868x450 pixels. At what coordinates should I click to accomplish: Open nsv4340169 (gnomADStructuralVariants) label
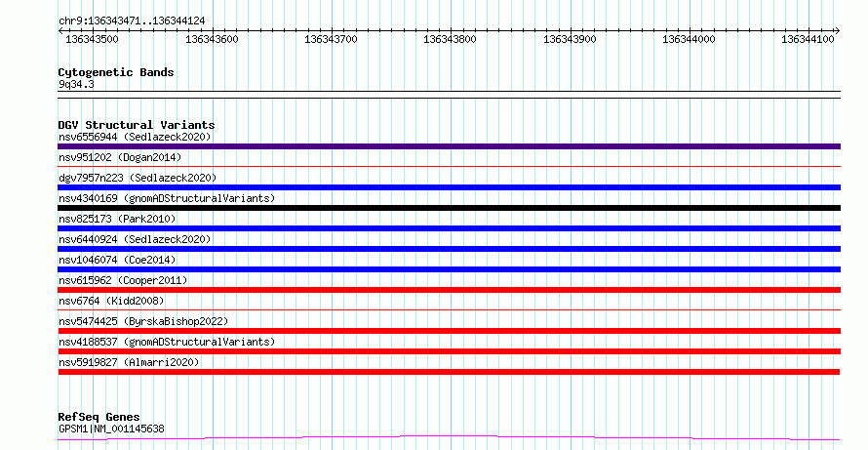point(167,198)
